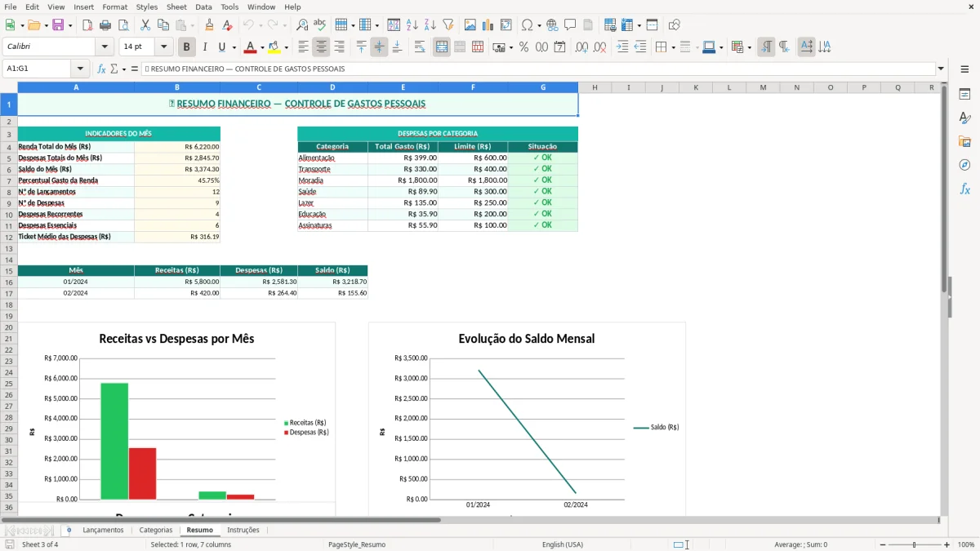Toggle Center Vertically alignment
Viewport: 980px width, 551px height.
[x=379, y=47]
